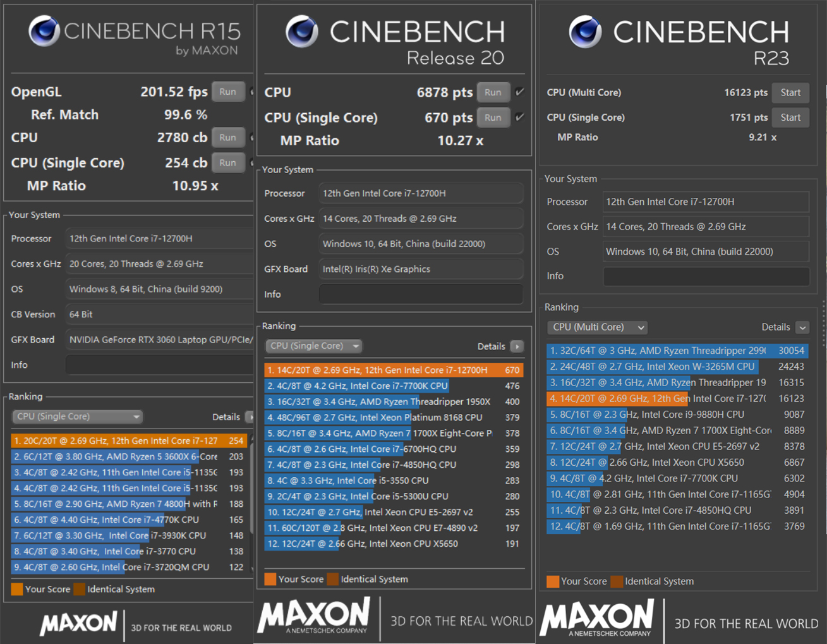Select the orange 14C/20T row in R23 ranking
This screenshot has height=644, width=827.
pyautogui.click(x=677, y=398)
